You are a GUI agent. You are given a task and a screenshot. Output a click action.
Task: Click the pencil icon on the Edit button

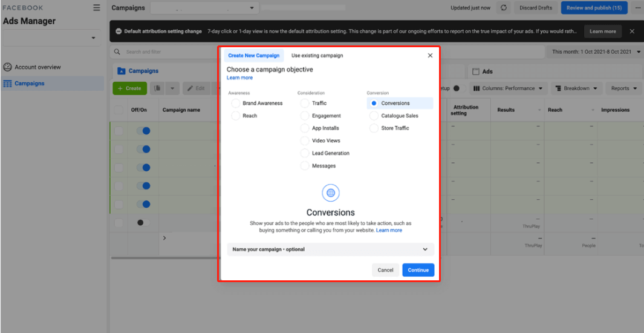coord(190,88)
